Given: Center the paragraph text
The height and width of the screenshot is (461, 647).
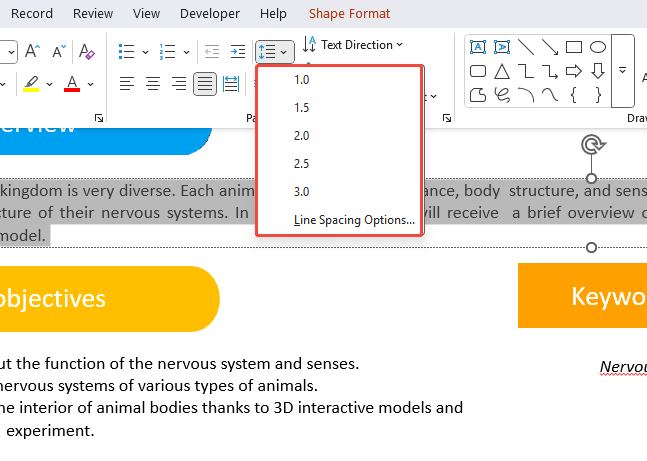Looking at the screenshot, I should point(153,84).
